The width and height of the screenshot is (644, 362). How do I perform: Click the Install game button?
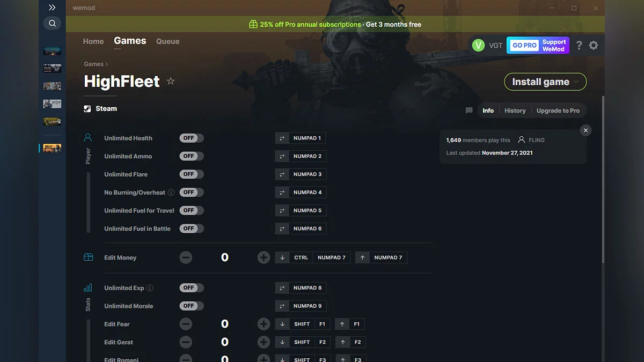[x=545, y=82]
